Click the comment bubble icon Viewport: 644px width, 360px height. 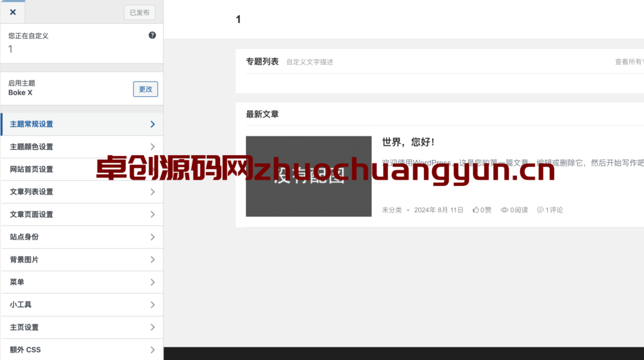click(x=540, y=210)
